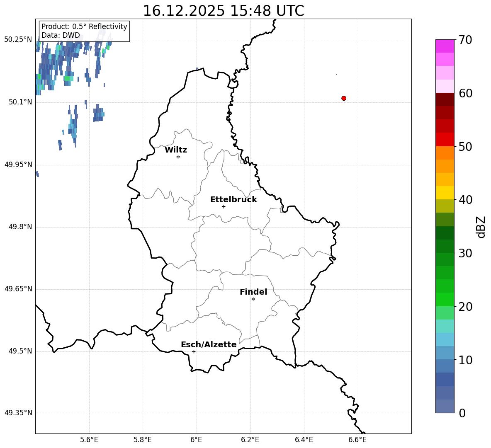491x448 pixels.
Task: Pick the dark maroon swatch just below 60
Action: point(445,99)
